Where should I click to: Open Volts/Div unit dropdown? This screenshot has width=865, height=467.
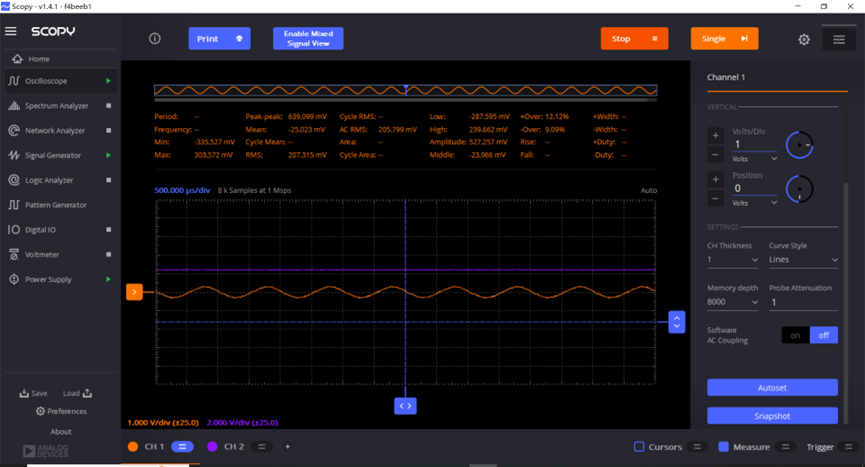(x=754, y=159)
